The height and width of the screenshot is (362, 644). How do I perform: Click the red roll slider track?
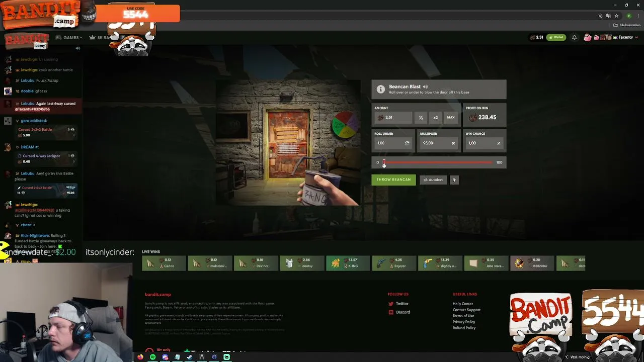point(439,162)
